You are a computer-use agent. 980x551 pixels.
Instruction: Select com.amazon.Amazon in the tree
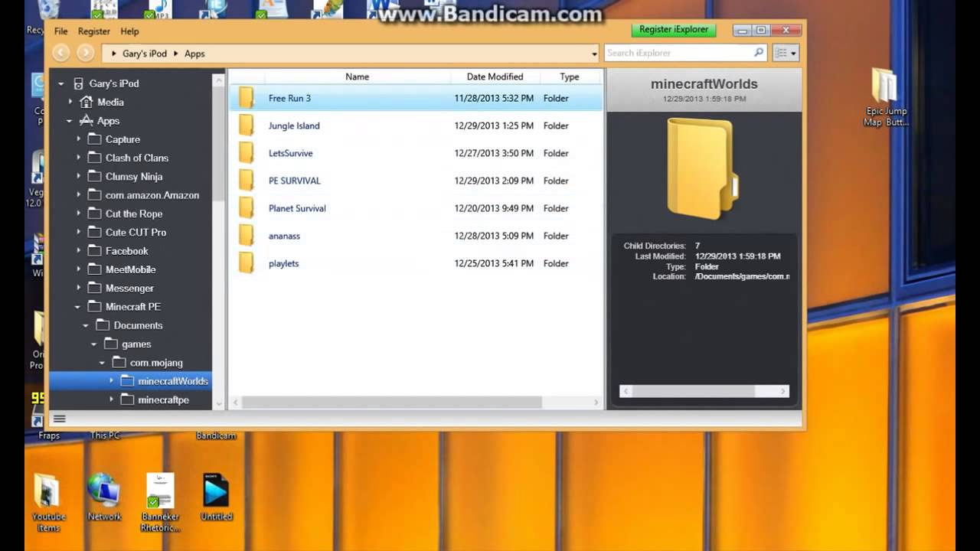point(152,195)
